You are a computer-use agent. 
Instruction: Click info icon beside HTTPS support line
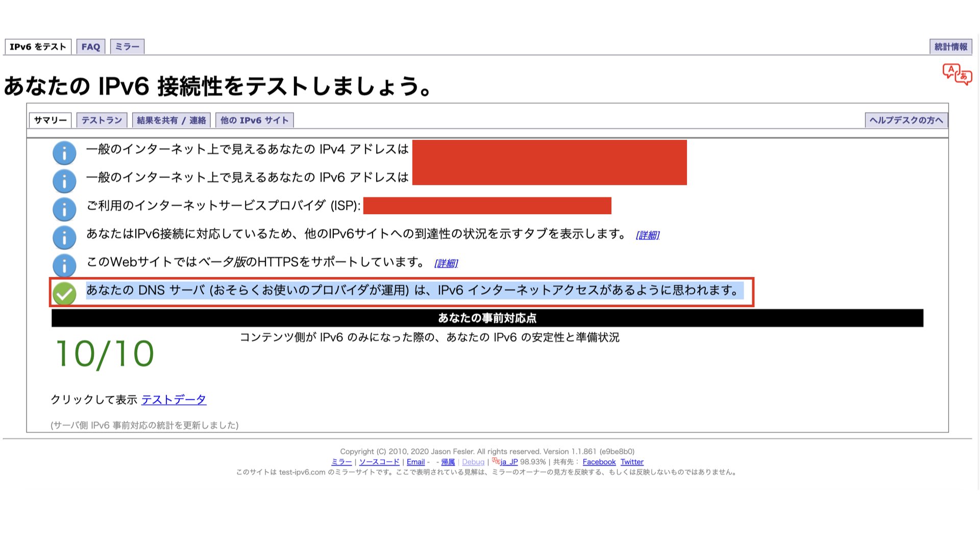point(64,265)
